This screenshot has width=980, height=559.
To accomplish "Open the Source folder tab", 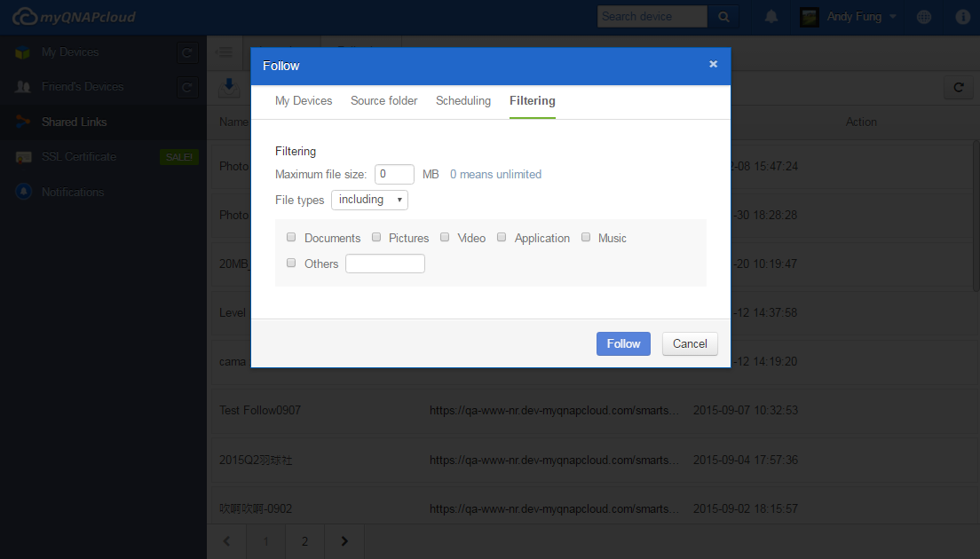I will point(383,101).
